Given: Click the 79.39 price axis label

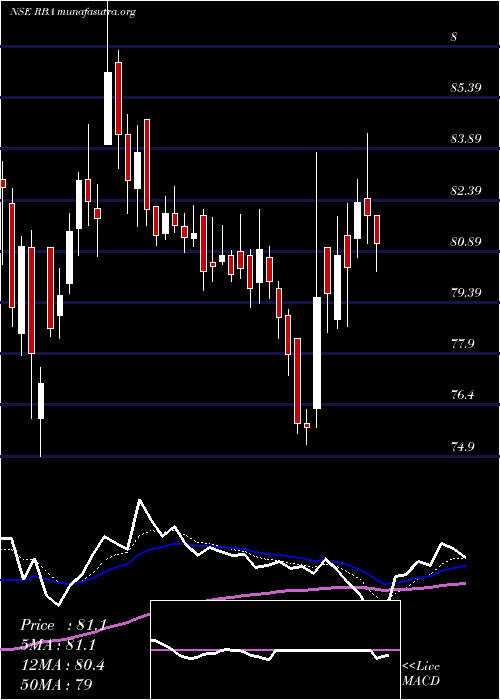Looking at the screenshot, I should click(x=466, y=293).
